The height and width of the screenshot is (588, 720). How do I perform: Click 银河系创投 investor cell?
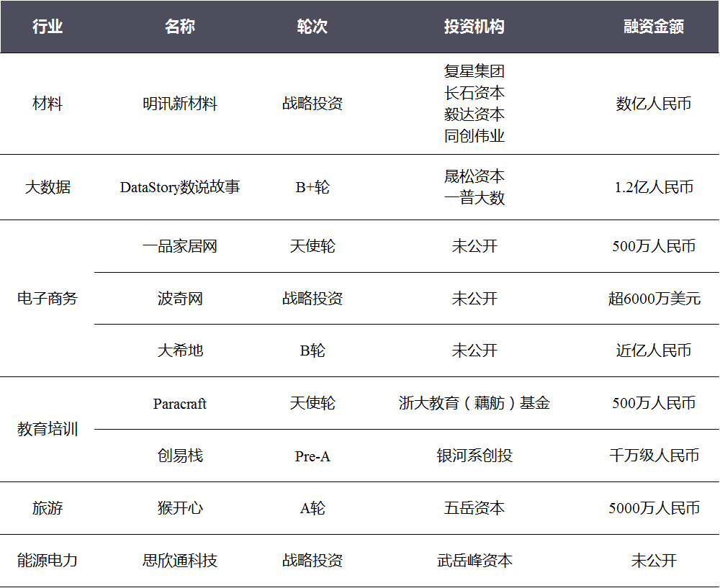tap(474, 456)
